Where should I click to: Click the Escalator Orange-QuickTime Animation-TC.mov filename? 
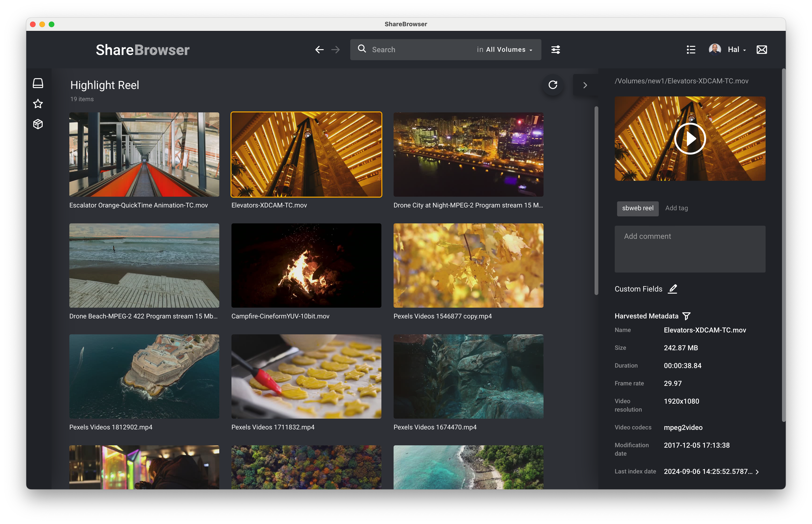pos(138,205)
